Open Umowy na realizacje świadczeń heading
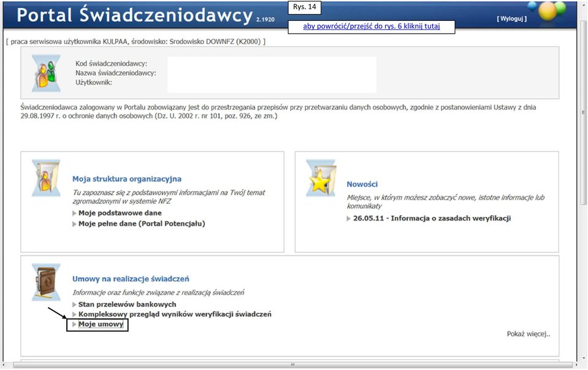This screenshot has width=588, height=370. point(131,279)
